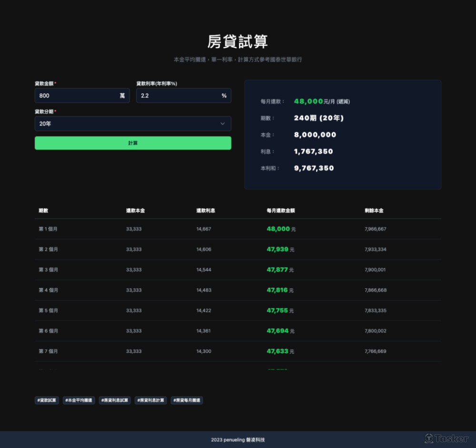476x448 pixels.
Task: Click the Tasker logo icon
Action: click(429, 438)
